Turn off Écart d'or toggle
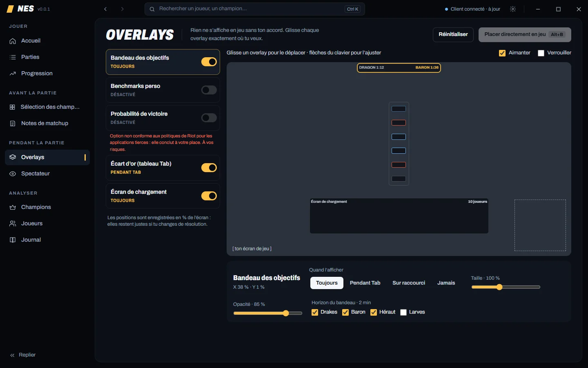The width and height of the screenshot is (588, 368). [x=209, y=168]
